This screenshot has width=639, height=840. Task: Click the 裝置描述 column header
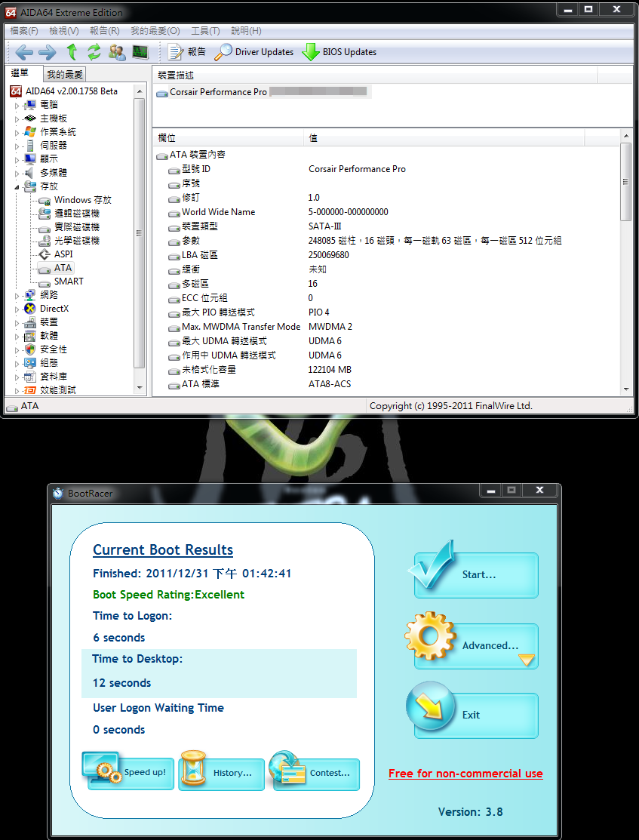(374, 75)
